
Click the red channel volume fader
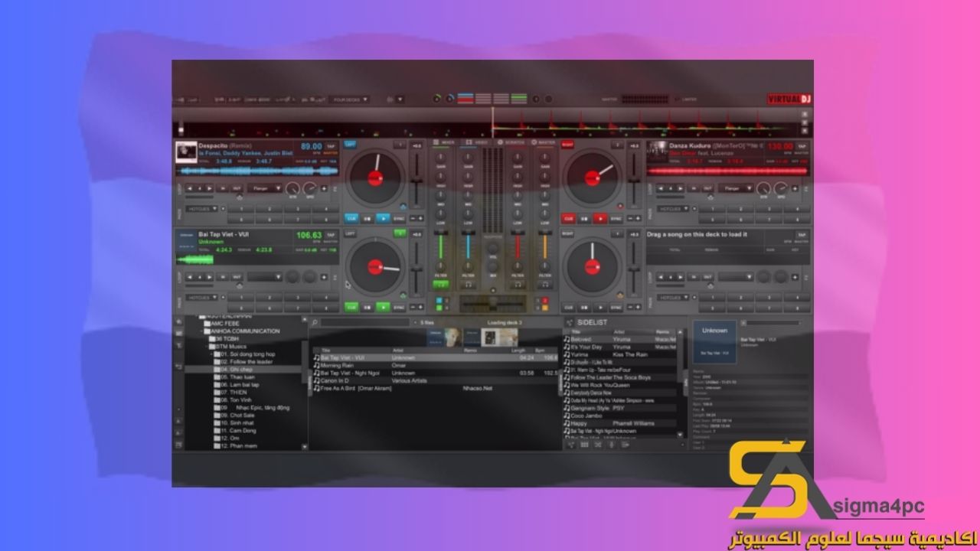tap(518, 246)
